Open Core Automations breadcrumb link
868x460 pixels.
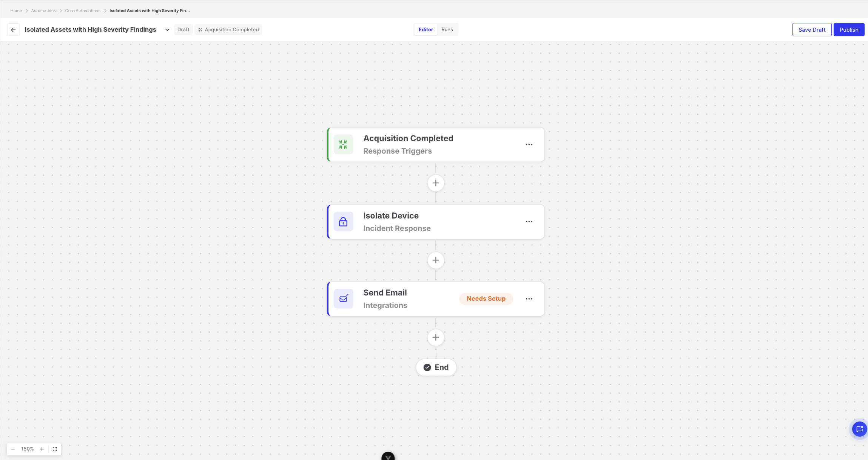83,11
